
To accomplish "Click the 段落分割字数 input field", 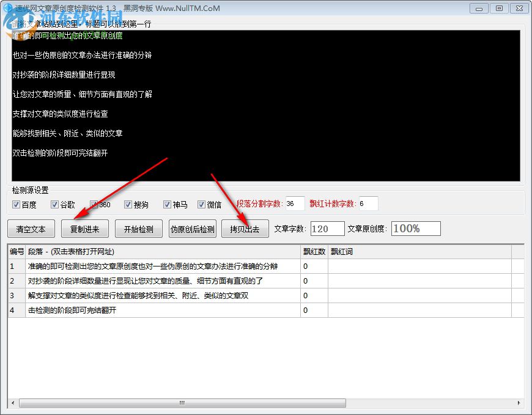I will 295,204.
